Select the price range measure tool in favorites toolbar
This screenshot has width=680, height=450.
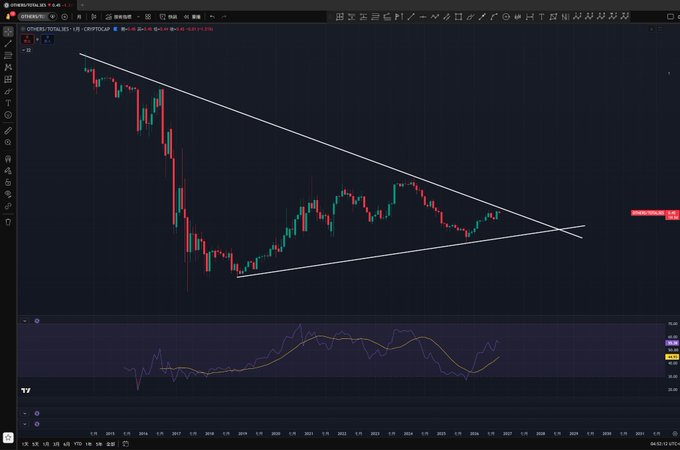(x=530, y=16)
